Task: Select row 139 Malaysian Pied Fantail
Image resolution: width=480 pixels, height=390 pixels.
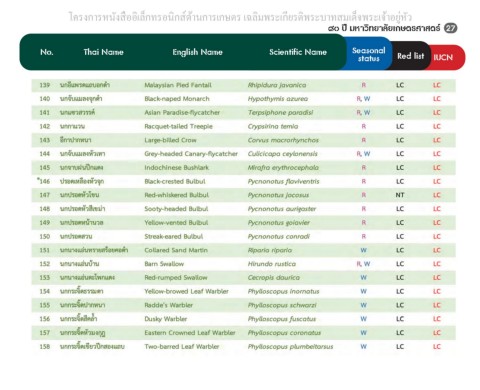Action: pos(244,85)
